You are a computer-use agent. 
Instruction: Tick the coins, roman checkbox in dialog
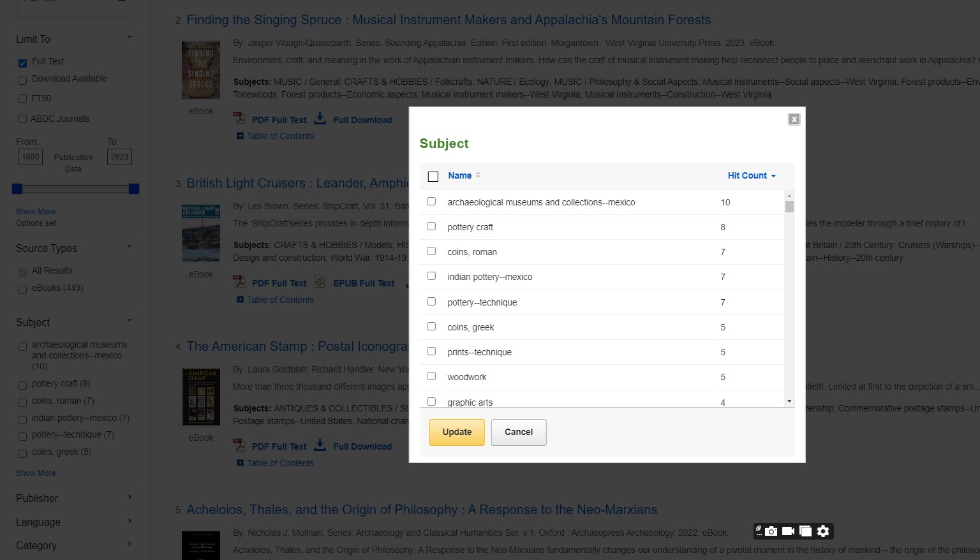[432, 251]
